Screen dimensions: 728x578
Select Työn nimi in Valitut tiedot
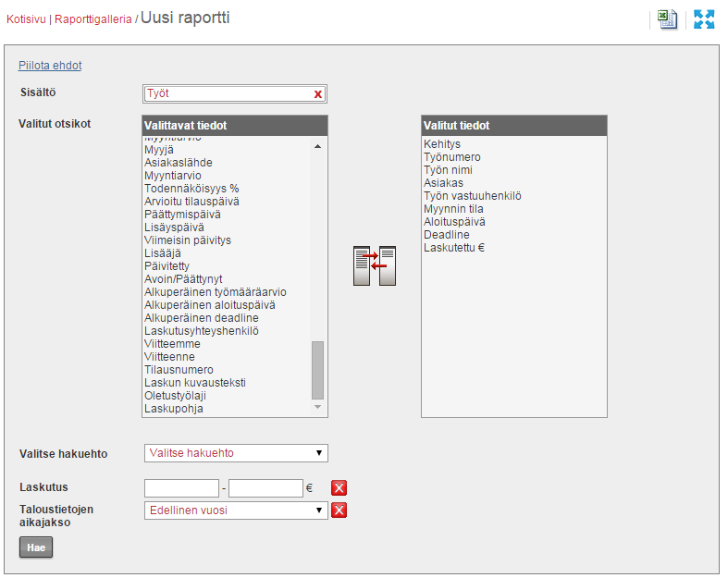448,170
